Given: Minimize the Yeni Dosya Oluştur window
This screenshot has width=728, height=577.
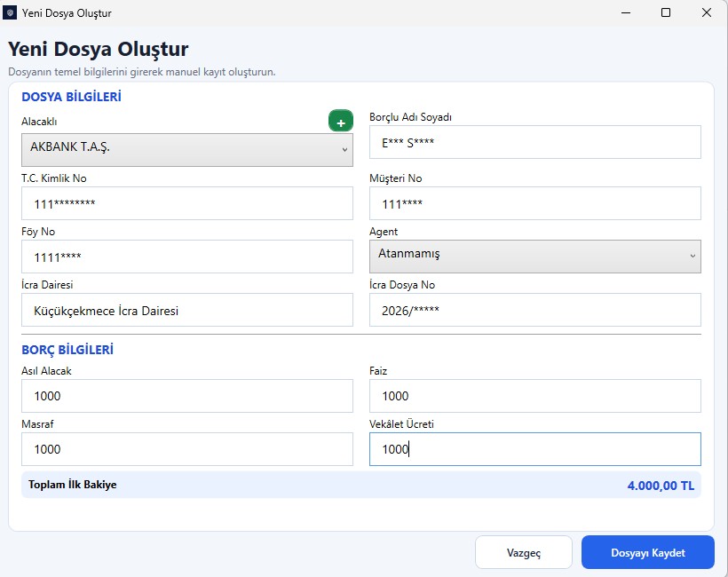Looking at the screenshot, I should pyautogui.click(x=626, y=12).
